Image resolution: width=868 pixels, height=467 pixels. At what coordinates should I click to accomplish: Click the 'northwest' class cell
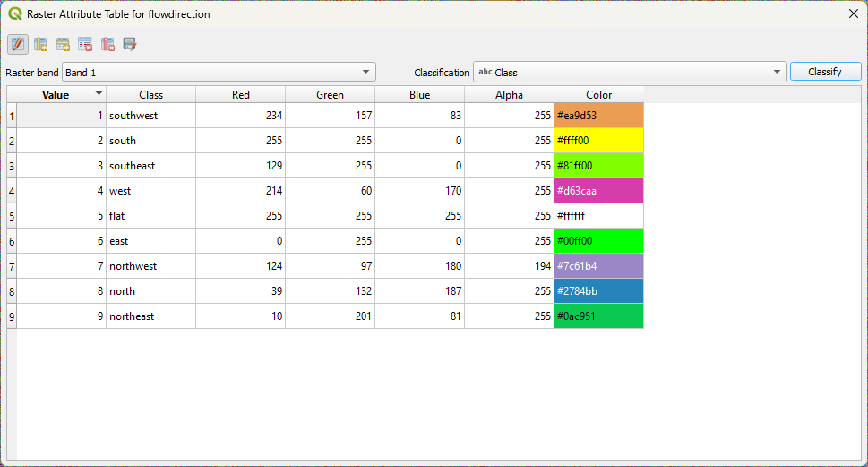[150, 266]
